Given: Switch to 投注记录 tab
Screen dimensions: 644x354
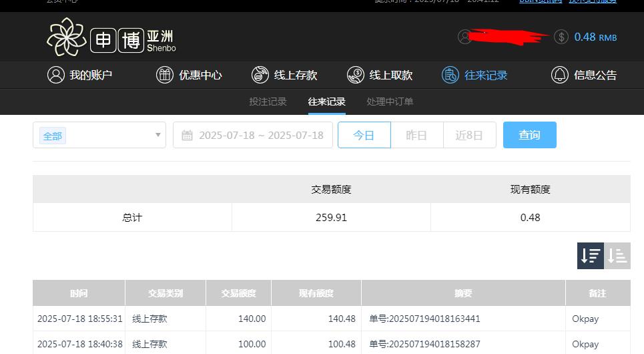Looking at the screenshot, I should [x=268, y=102].
